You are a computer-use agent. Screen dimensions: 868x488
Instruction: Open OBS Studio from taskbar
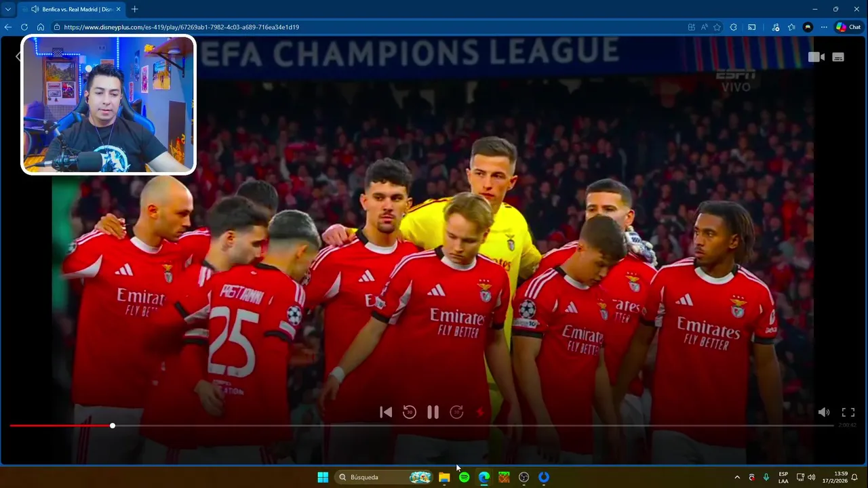pyautogui.click(x=524, y=477)
